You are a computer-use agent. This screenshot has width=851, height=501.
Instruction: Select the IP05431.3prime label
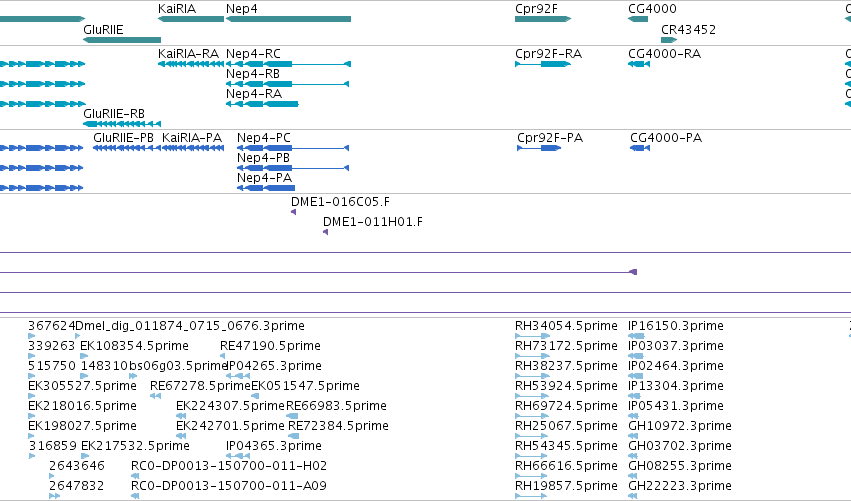point(676,406)
